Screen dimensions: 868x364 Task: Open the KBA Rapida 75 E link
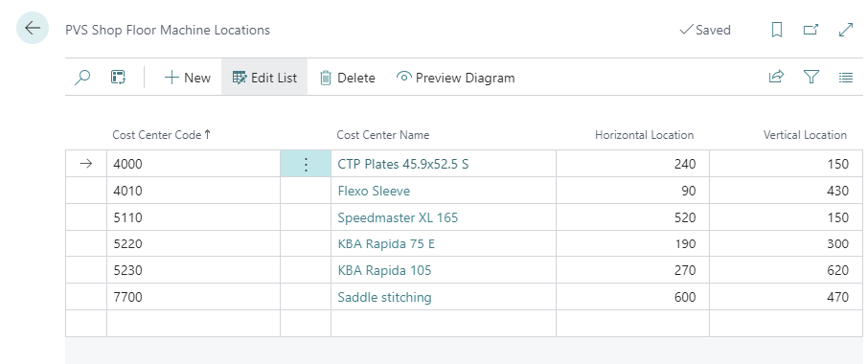386,244
